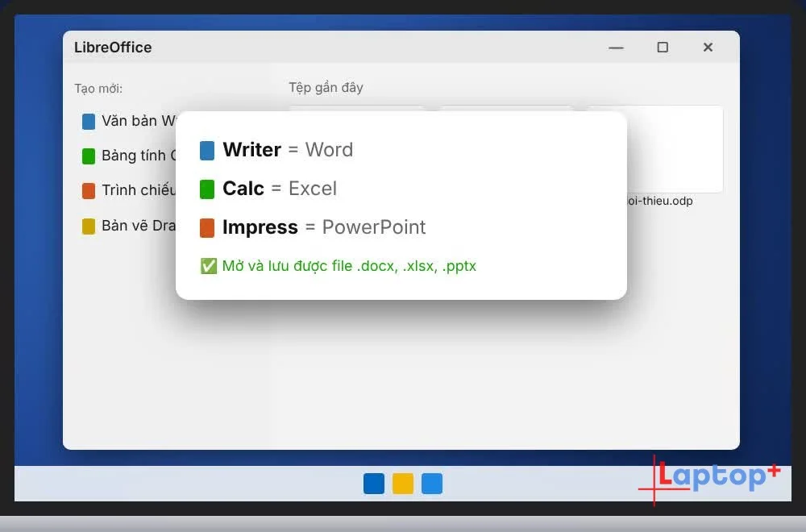
Task: Click the Excel text in popup
Action: pyautogui.click(x=313, y=188)
